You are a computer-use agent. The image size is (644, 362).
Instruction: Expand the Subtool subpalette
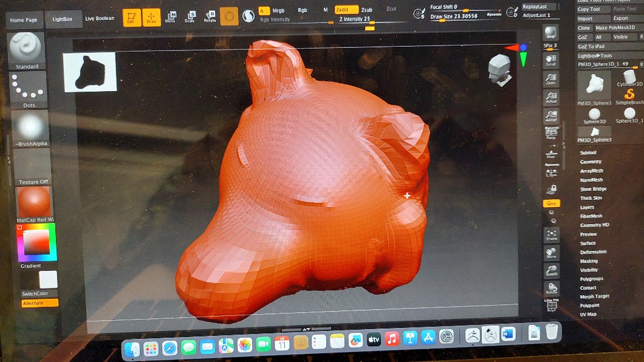tap(588, 153)
